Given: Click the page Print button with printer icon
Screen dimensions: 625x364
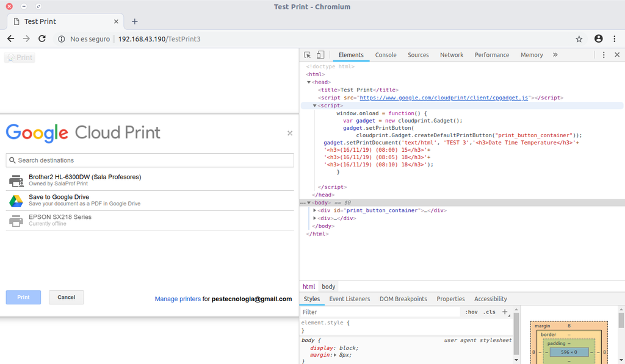Looking at the screenshot, I should (20, 57).
